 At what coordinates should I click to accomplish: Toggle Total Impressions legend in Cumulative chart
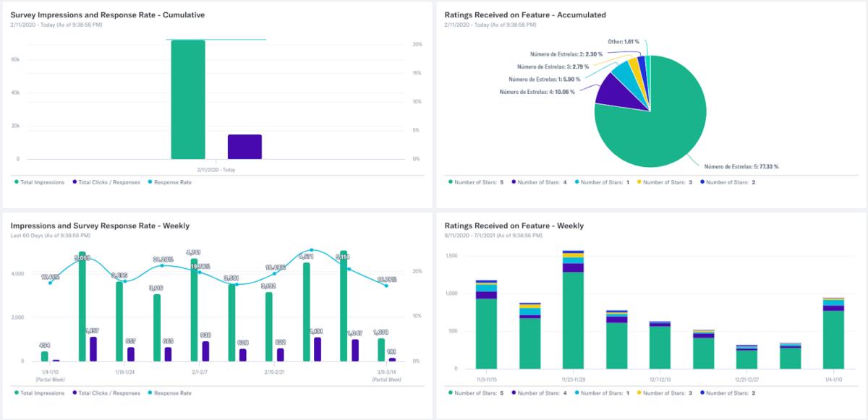pos(42,182)
